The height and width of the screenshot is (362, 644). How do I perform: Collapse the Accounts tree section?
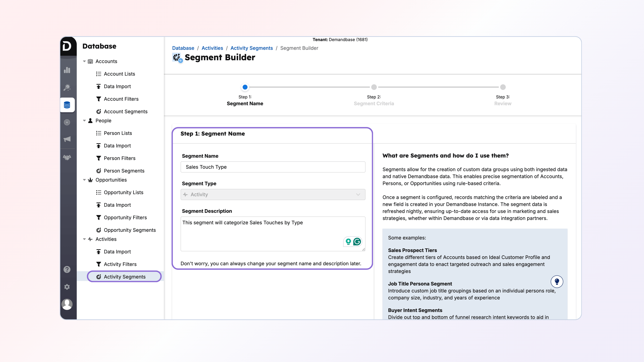(85, 61)
